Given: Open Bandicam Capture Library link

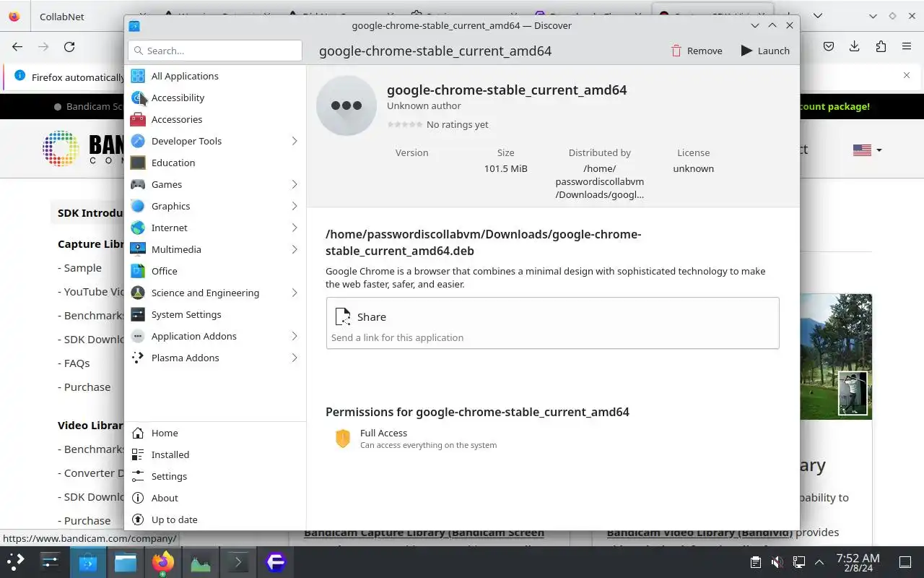Looking at the screenshot, I should (424, 532).
